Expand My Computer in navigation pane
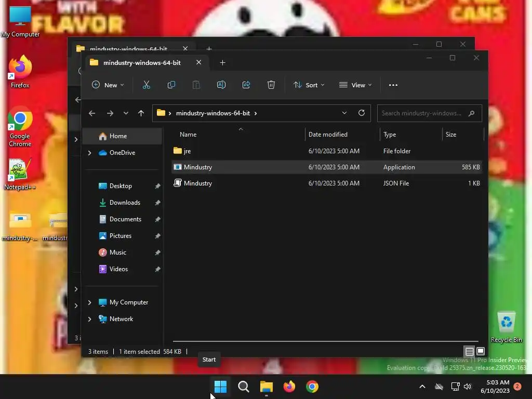The height and width of the screenshot is (399, 532). click(89, 302)
